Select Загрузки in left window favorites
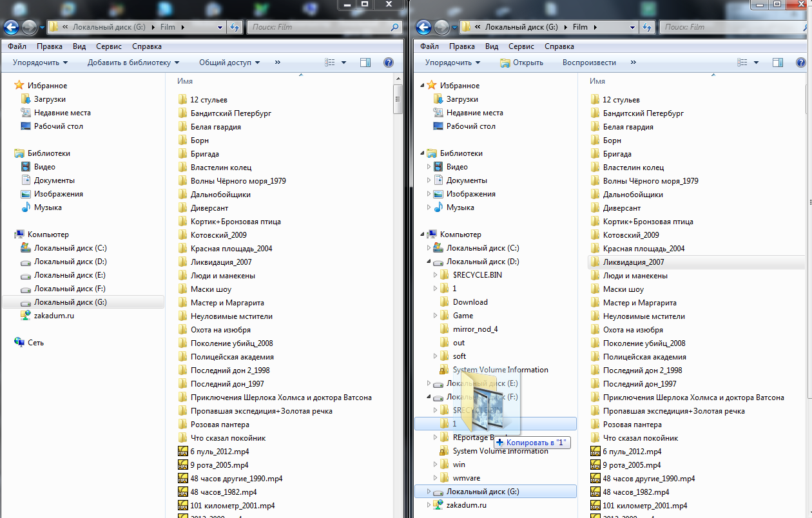 point(50,99)
